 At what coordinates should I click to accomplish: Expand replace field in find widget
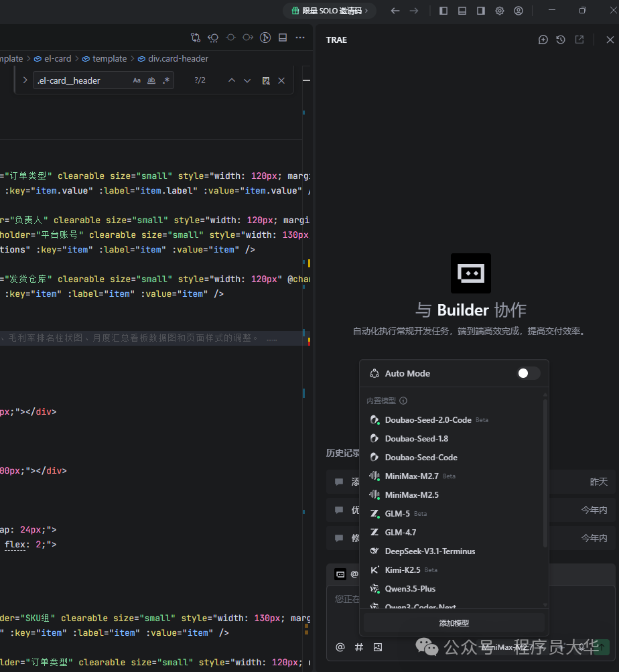(25, 80)
